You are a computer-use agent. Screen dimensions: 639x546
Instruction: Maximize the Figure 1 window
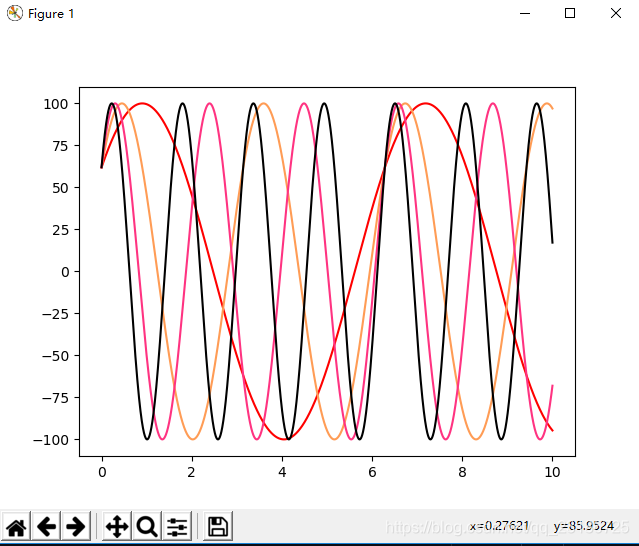click(x=570, y=13)
